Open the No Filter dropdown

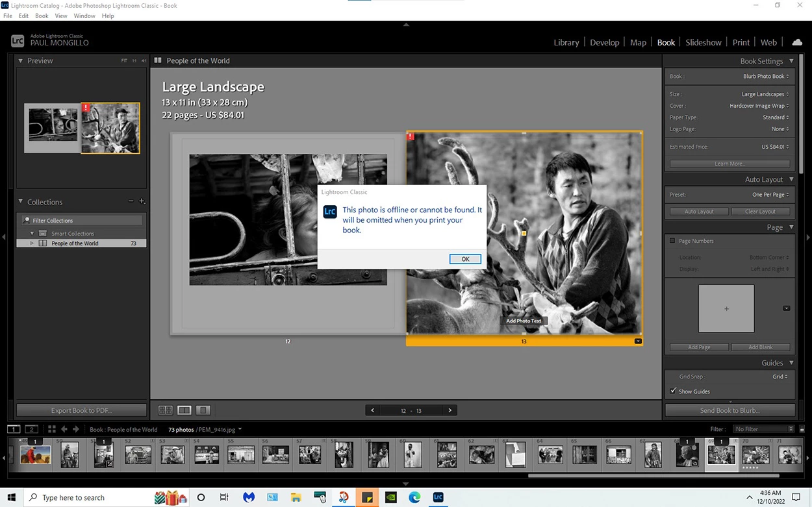coord(763,429)
